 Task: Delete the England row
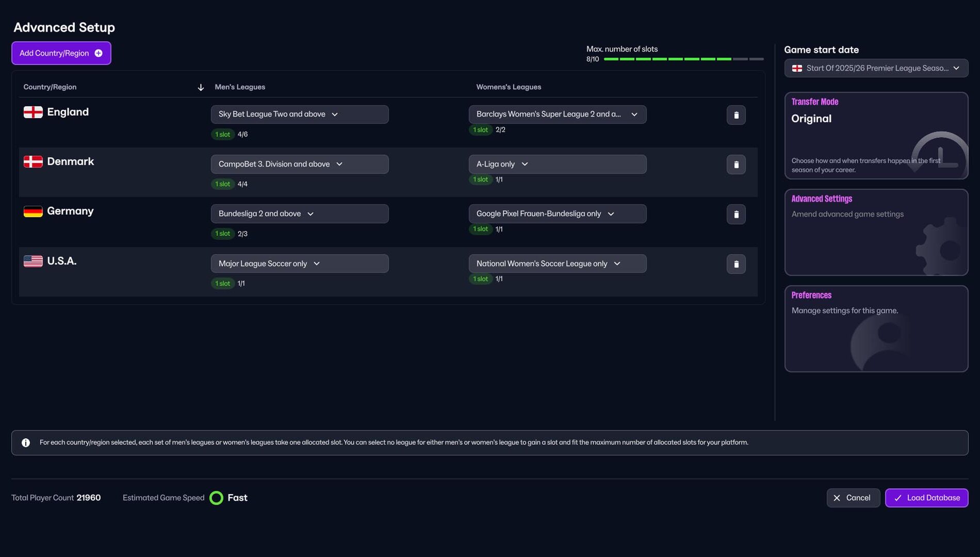tap(736, 115)
